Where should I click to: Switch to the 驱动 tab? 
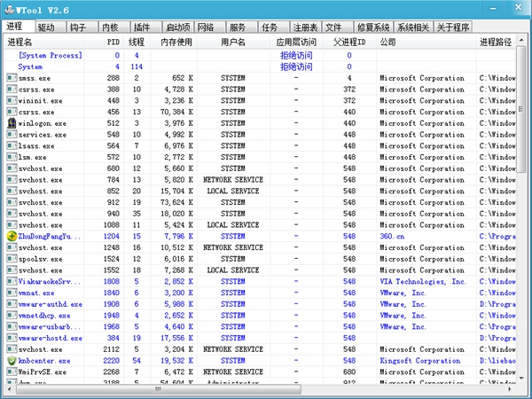pos(46,28)
